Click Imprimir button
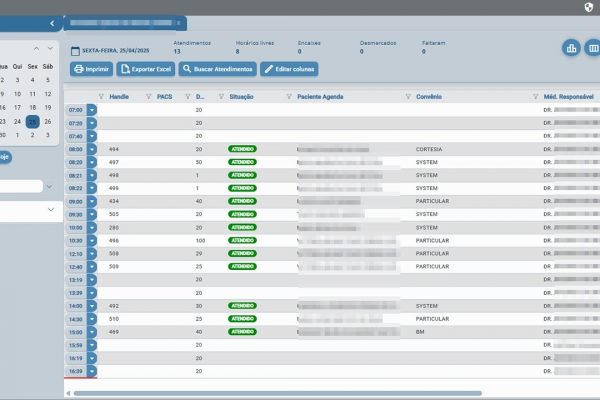The height and width of the screenshot is (400, 600). pos(91,69)
